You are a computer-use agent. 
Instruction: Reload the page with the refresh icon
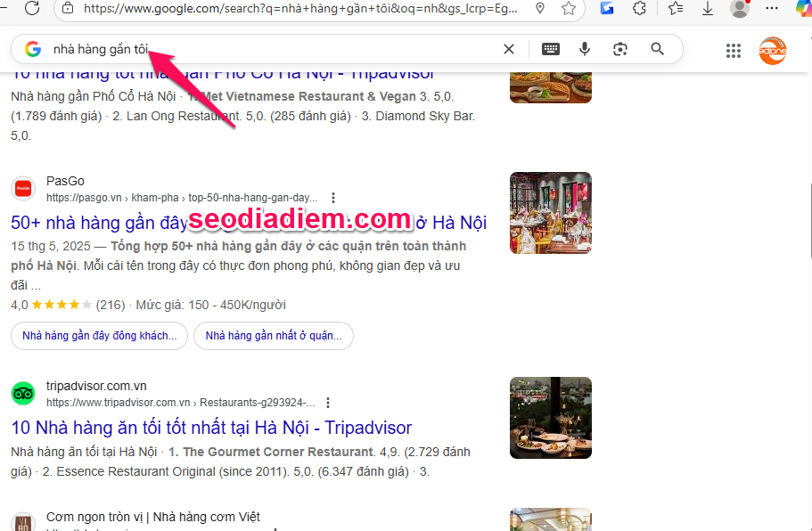[32, 8]
